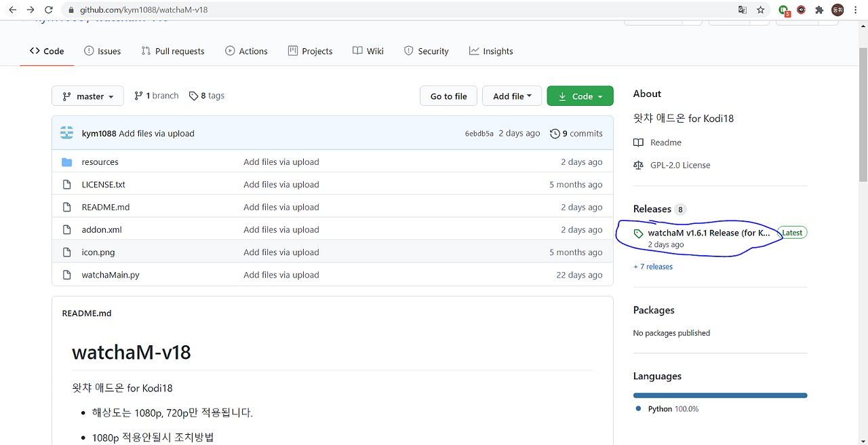
Task: Open the Issues tab
Action: click(x=102, y=51)
